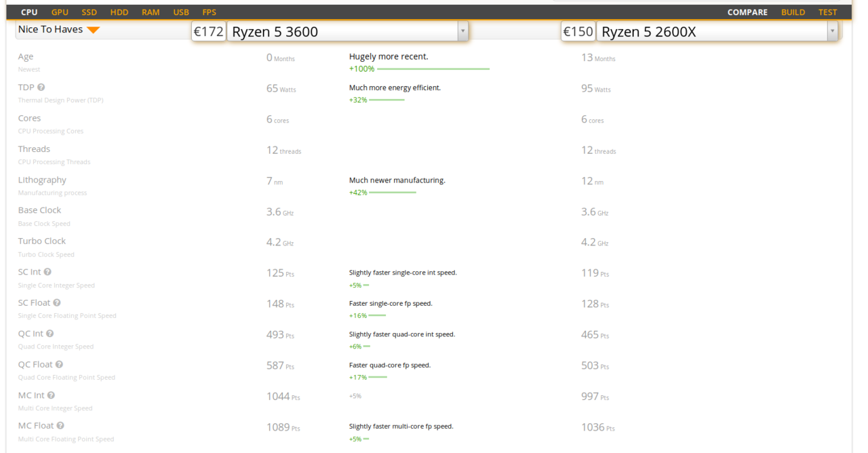
Task: Click the Base Clock row label
Action: pos(39,210)
